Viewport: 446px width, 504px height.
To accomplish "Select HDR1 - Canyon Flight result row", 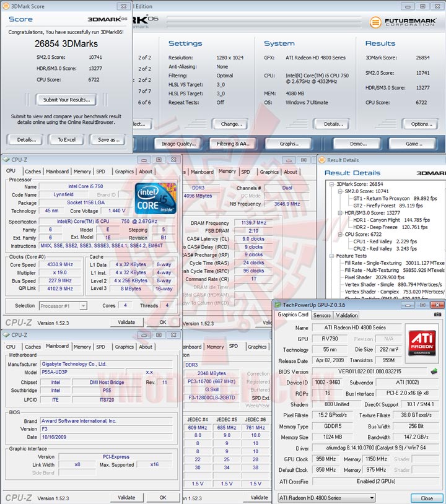I will tap(391, 220).
